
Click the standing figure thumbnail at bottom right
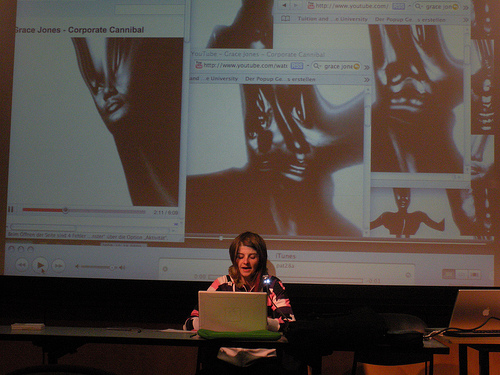pos(407,213)
